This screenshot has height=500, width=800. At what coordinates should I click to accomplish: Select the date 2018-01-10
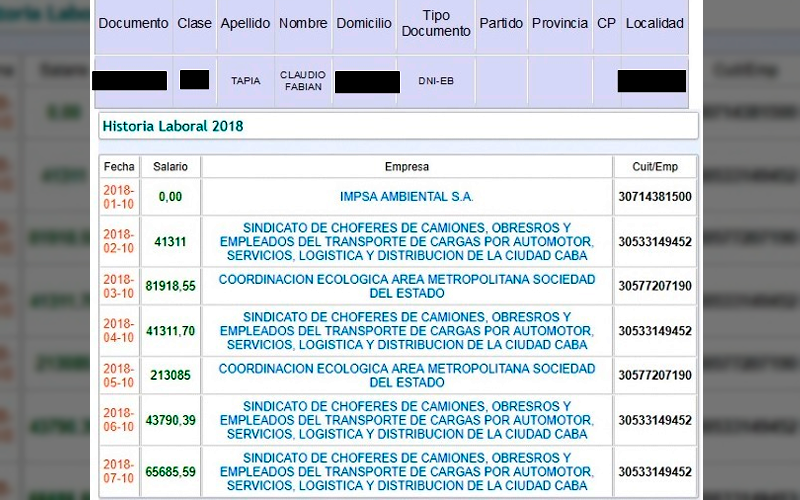point(119,197)
